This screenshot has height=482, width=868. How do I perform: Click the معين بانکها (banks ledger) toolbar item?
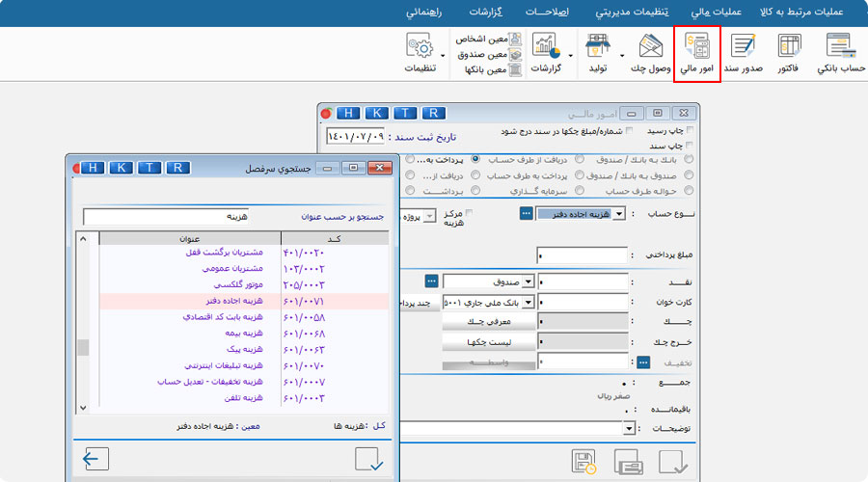tap(493, 69)
